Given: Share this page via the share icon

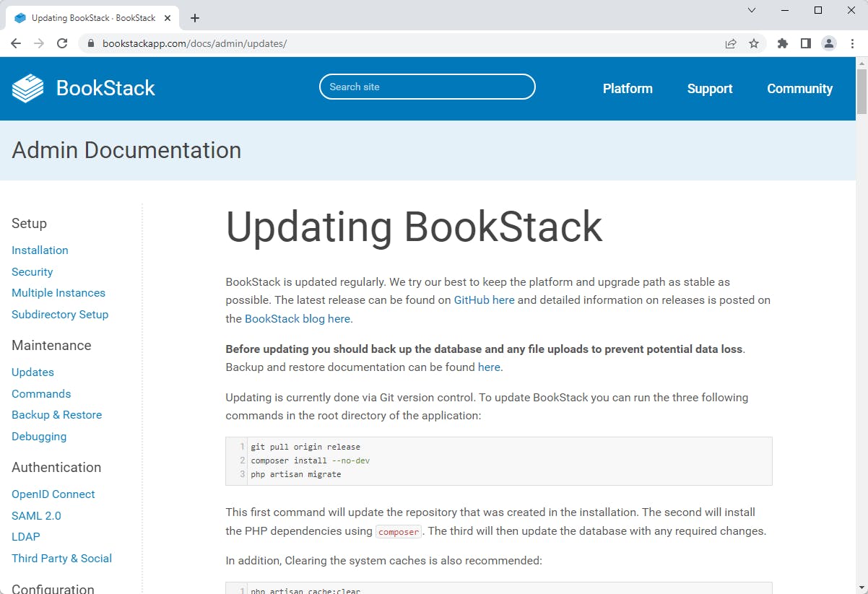Looking at the screenshot, I should point(731,43).
